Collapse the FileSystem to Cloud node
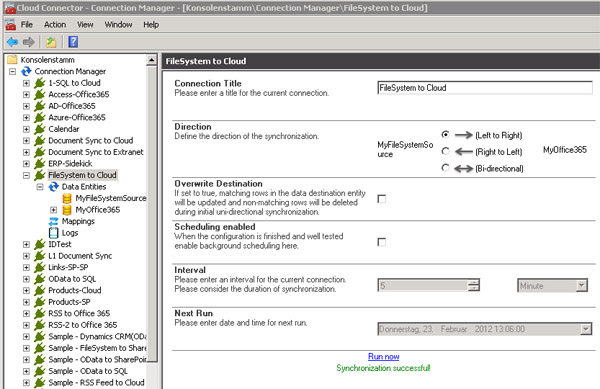600x389 pixels. [x=26, y=176]
